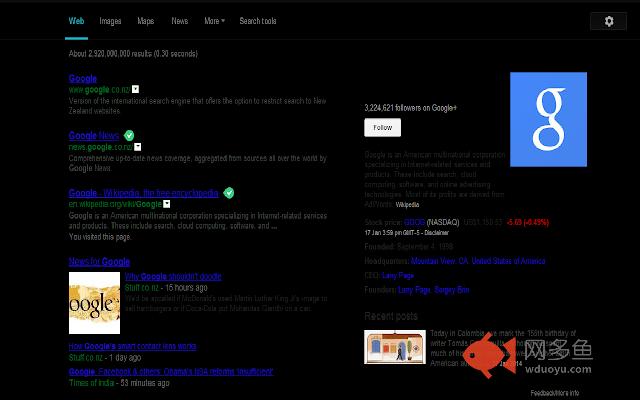This screenshot has width=640, height=400.
Task: Click Feedback/More info link
Action: click(x=555, y=393)
